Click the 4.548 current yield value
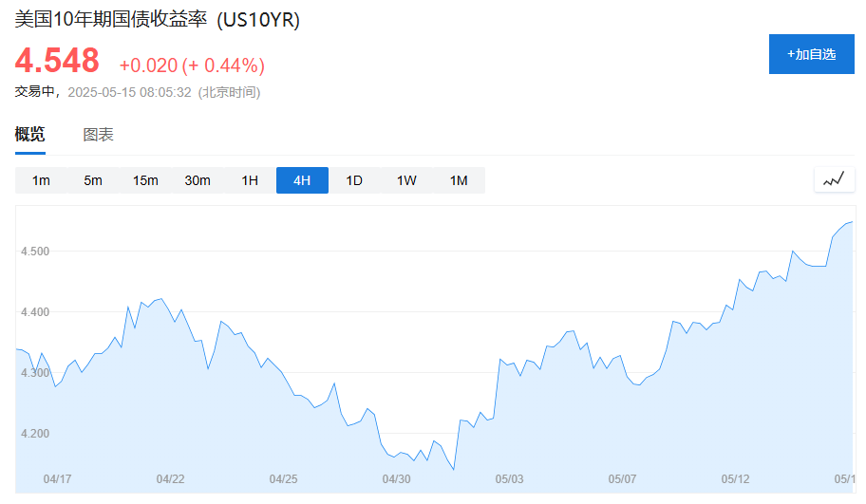Viewport: 866px width, 504px height. click(57, 60)
